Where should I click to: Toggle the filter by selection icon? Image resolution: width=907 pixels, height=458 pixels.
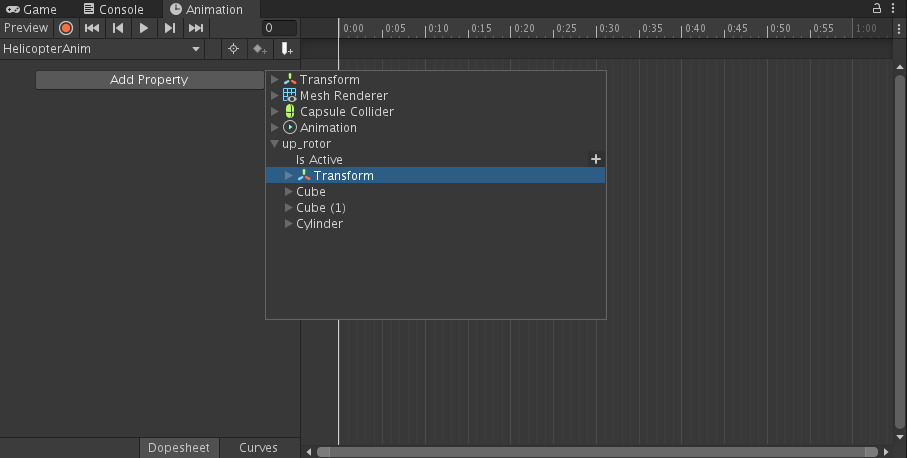pyautogui.click(x=234, y=49)
